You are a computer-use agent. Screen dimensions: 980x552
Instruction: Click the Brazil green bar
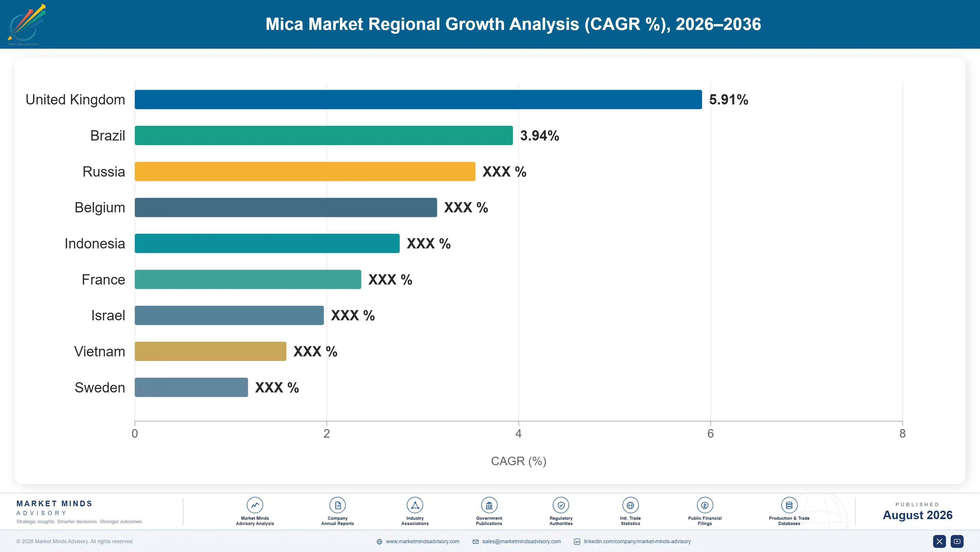tap(324, 136)
